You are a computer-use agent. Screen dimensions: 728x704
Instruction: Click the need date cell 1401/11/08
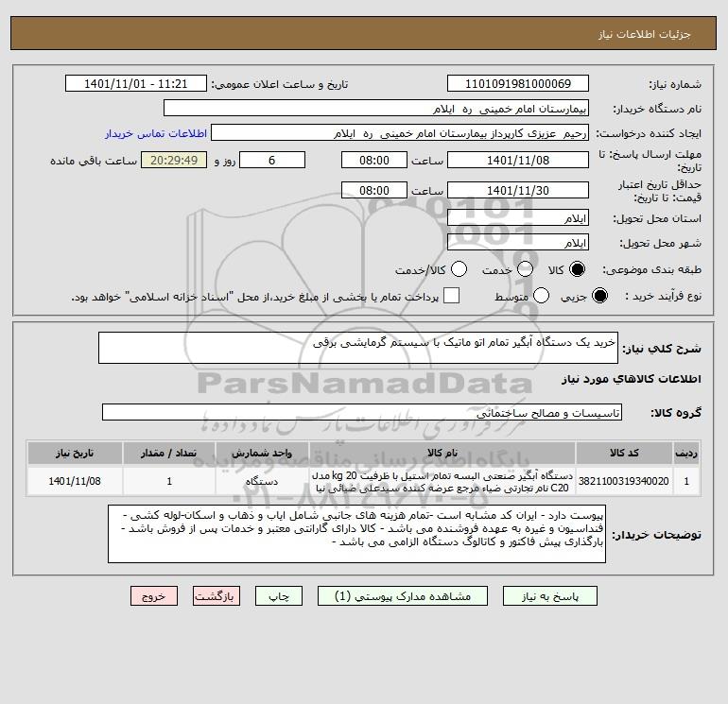tap(75, 481)
